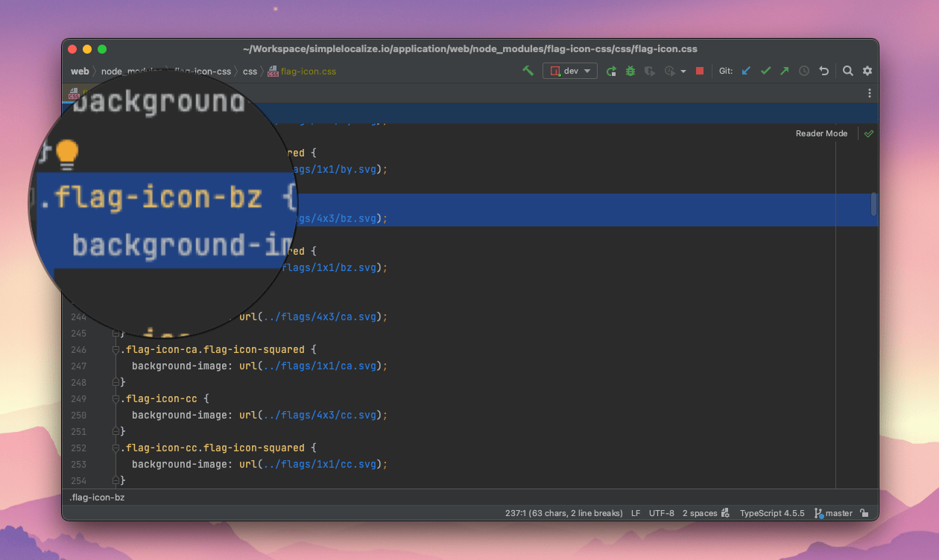The height and width of the screenshot is (560, 939).
Task: Click line number 250 in gutter
Action: coord(78,415)
